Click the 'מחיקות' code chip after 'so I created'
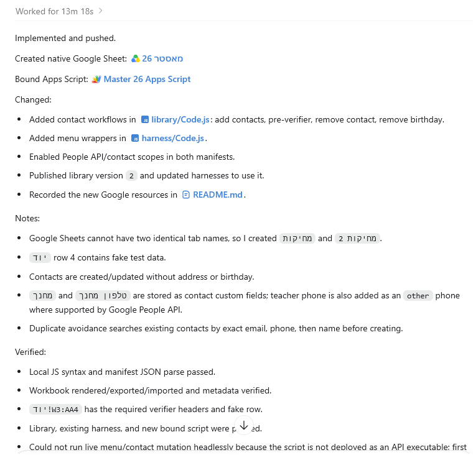The image size is (476, 455). tap(297, 239)
